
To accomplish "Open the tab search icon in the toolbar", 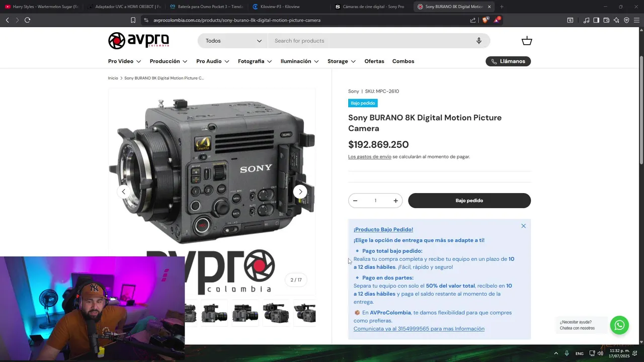I will pos(570,20).
